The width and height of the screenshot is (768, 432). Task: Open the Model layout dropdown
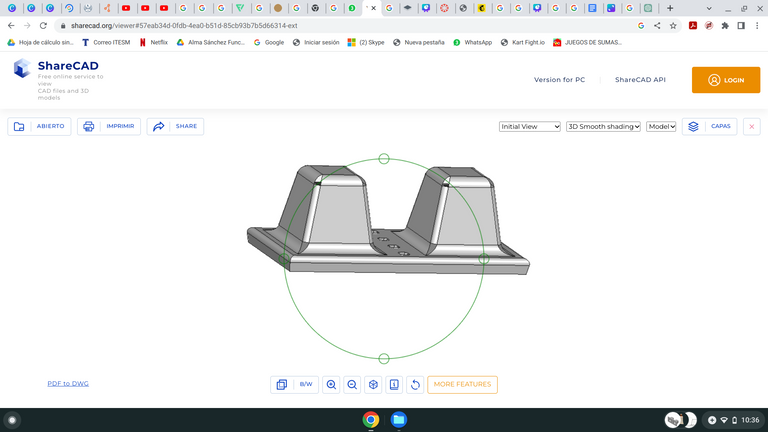661,127
